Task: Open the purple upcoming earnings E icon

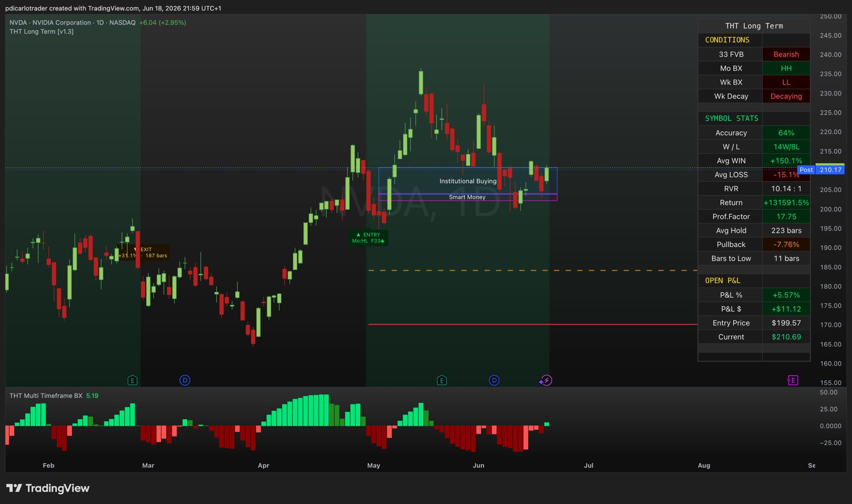Action: [792, 380]
